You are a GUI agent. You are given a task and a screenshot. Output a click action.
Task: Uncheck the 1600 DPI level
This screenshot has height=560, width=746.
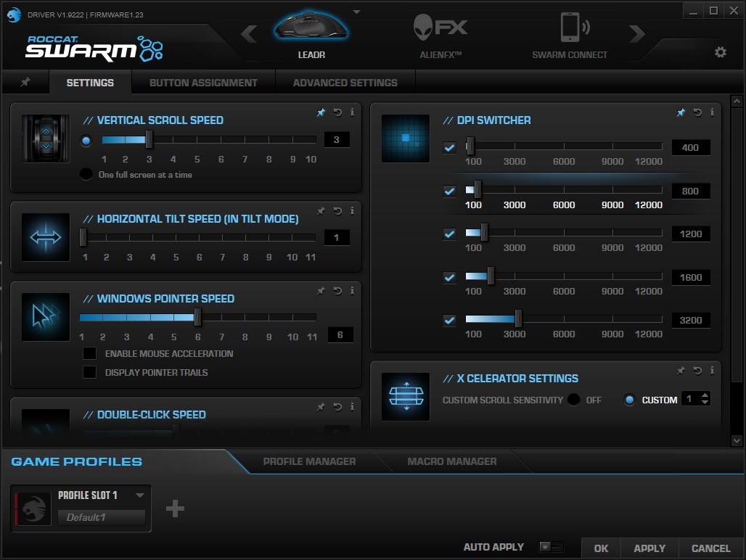coord(449,277)
